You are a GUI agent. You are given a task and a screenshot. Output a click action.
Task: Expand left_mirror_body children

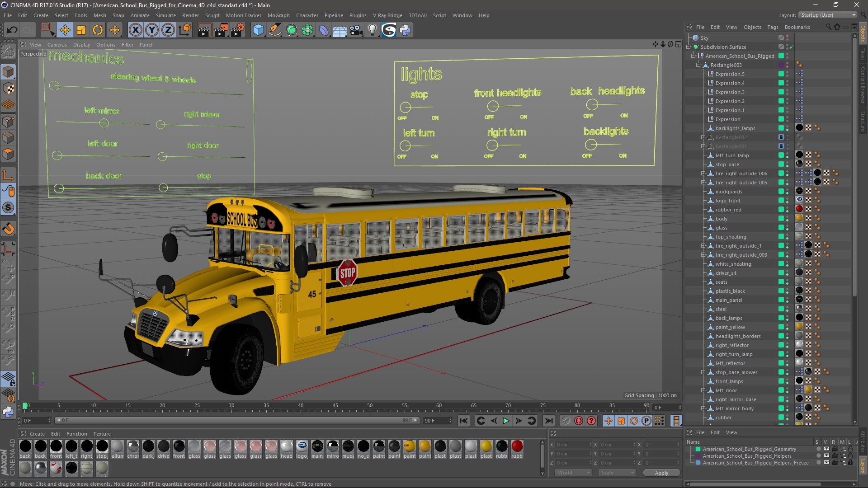point(703,408)
